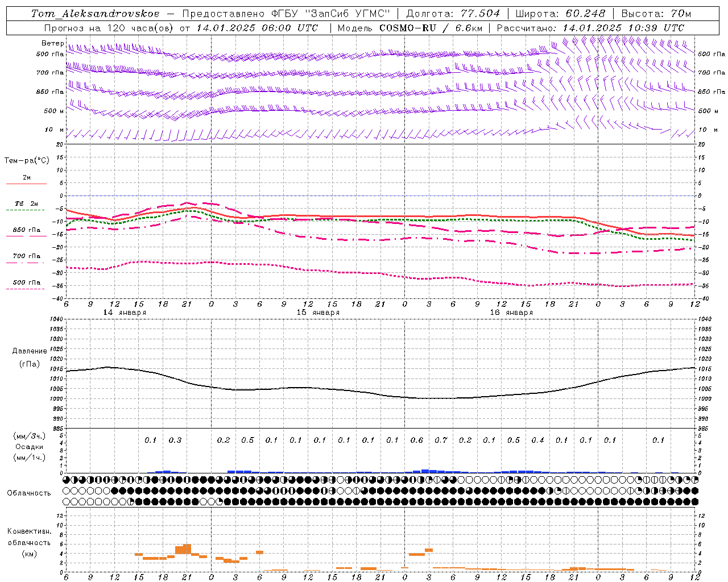Screen dimensions: 728x582
Task: Click the (гПа) pressure unit label
Action: coord(30,364)
